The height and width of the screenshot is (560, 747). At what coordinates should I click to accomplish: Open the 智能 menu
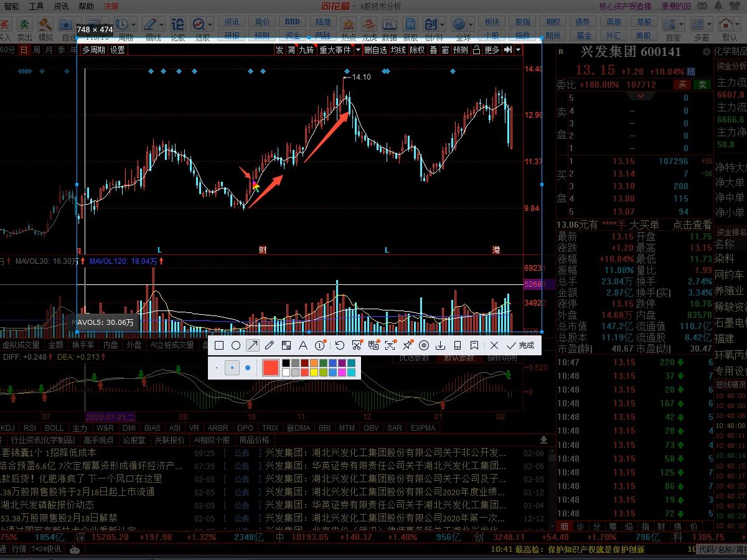click(12, 6)
